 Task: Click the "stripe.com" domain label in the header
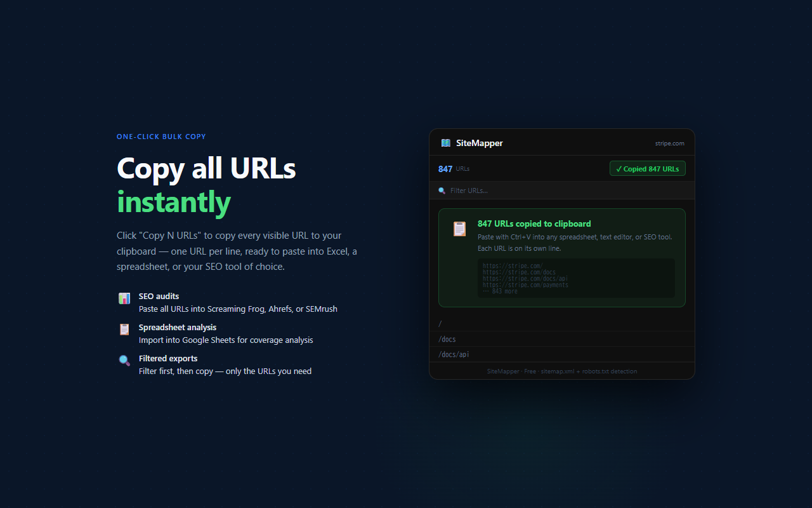[x=670, y=144]
